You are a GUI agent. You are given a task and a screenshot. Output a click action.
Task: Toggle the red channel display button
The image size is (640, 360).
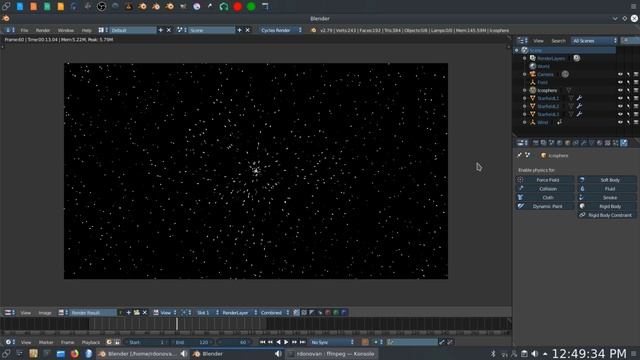(328, 313)
